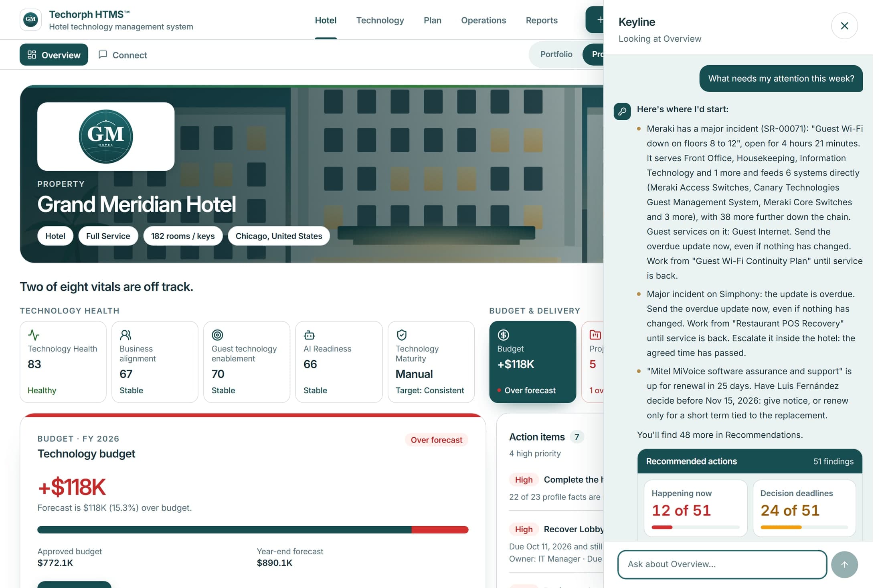This screenshot has height=588, width=882.
Task: Focus the Ask about Overview input
Action: [x=722, y=564]
